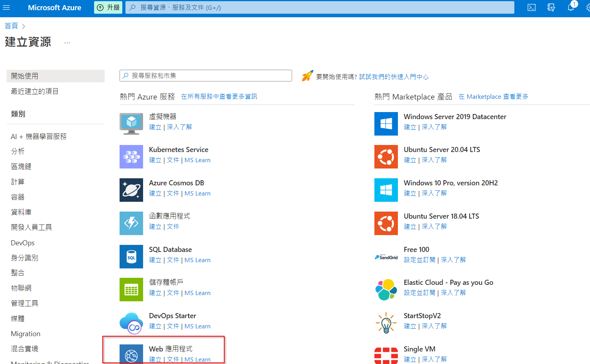Click 建立 under Windows Server 2019 Datacenter
This screenshot has height=364, width=590.
(x=410, y=127)
